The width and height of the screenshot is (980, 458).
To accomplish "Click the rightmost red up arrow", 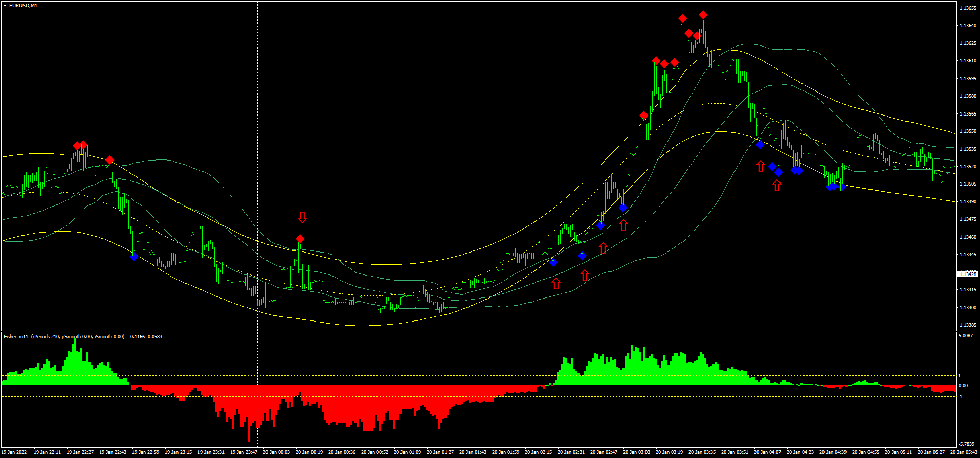I will [777, 186].
